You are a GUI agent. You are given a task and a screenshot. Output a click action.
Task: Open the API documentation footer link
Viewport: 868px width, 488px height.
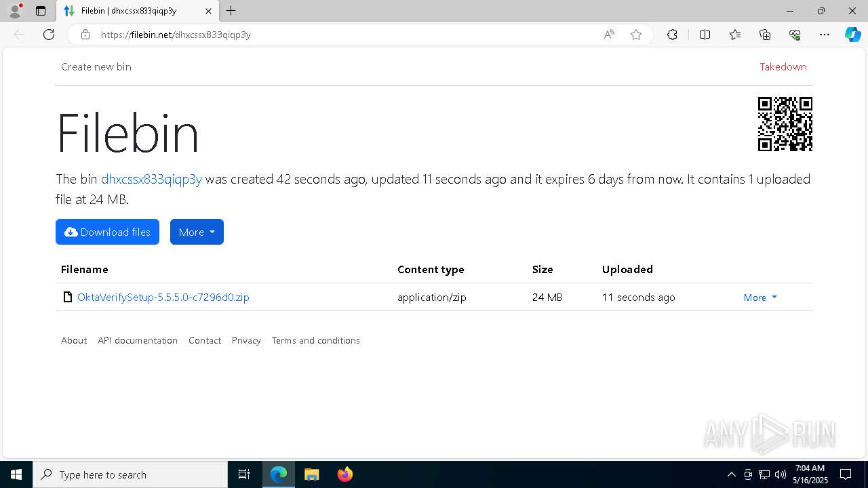point(138,340)
